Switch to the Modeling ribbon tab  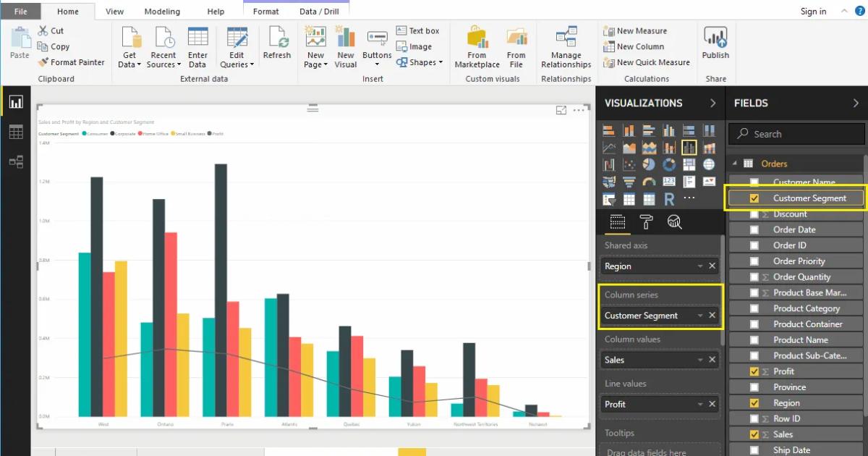coord(162,11)
